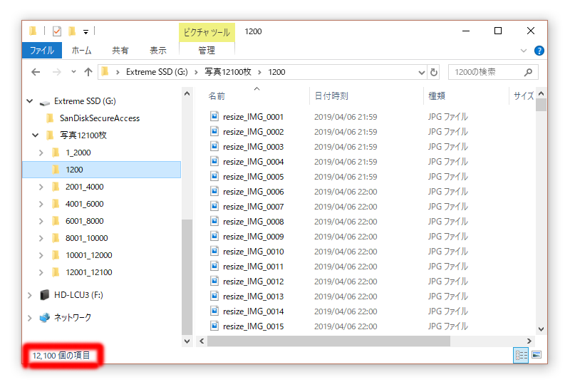This screenshot has height=392, width=570.
Task: Open recent locations dropdown arrow
Action: click(x=74, y=72)
